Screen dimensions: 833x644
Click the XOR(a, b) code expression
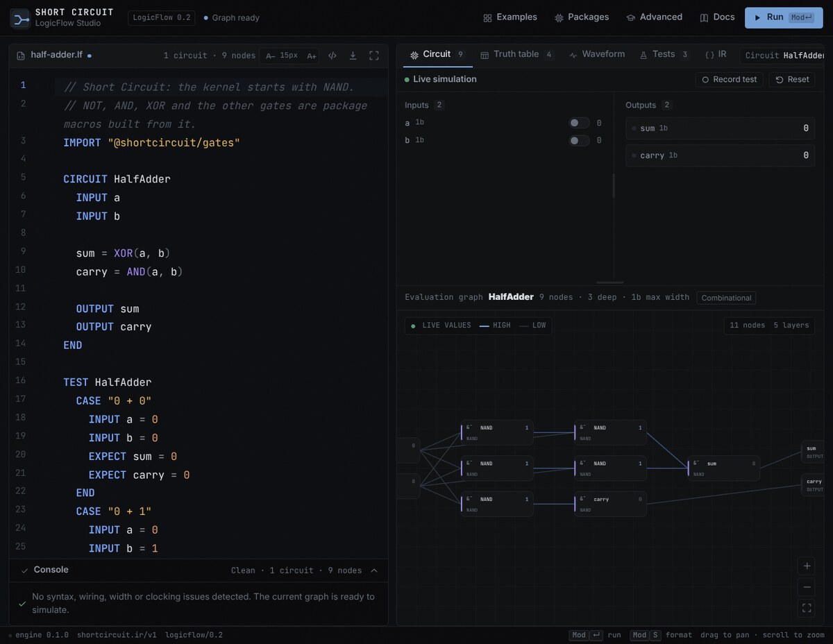pos(142,253)
